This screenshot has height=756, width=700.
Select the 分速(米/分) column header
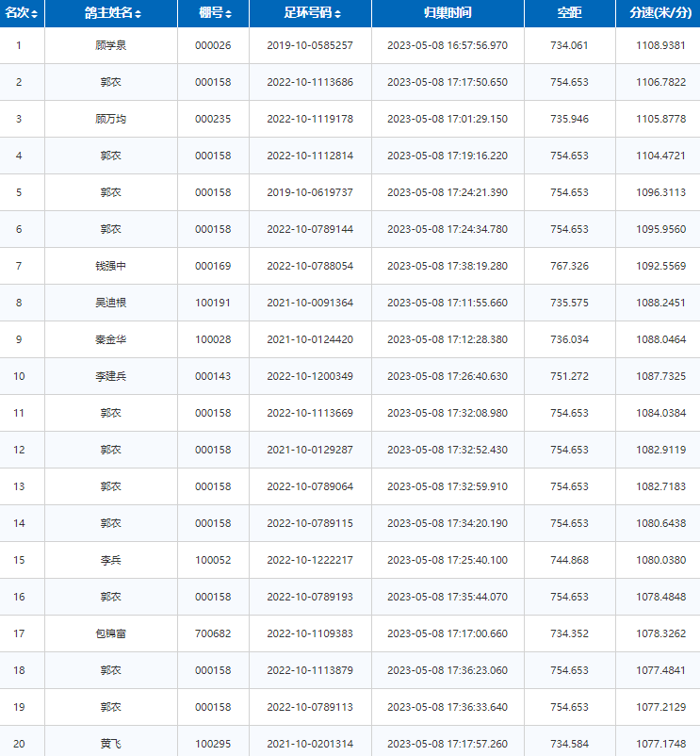click(x=658, y=13)
